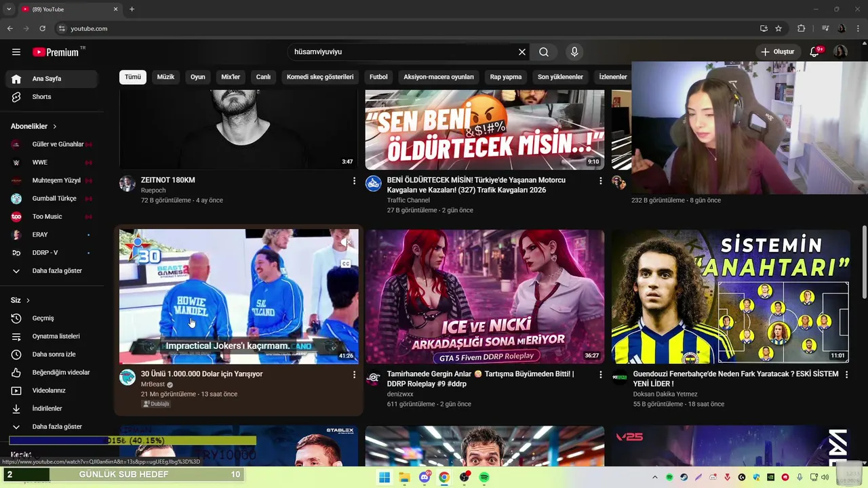Play the ZEITNOT 180KM thumbnail
Viewport: 868px width, 488px height.
239,129
